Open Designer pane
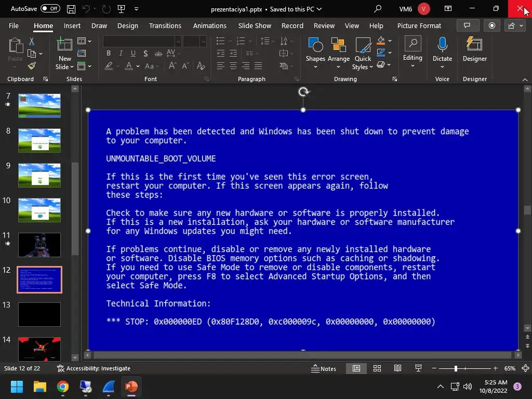Image resolution: width=532 pixels, height=399 pixels. (475, 49)
